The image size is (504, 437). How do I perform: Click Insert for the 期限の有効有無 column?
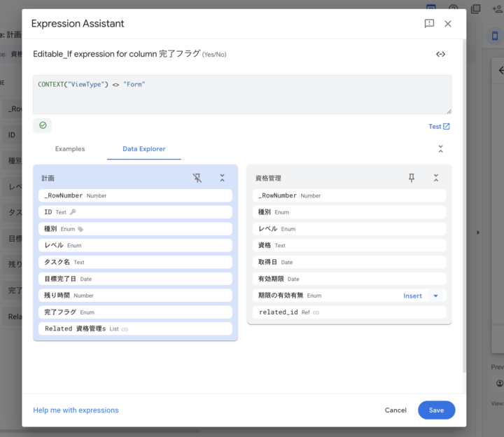coord(412,296)
